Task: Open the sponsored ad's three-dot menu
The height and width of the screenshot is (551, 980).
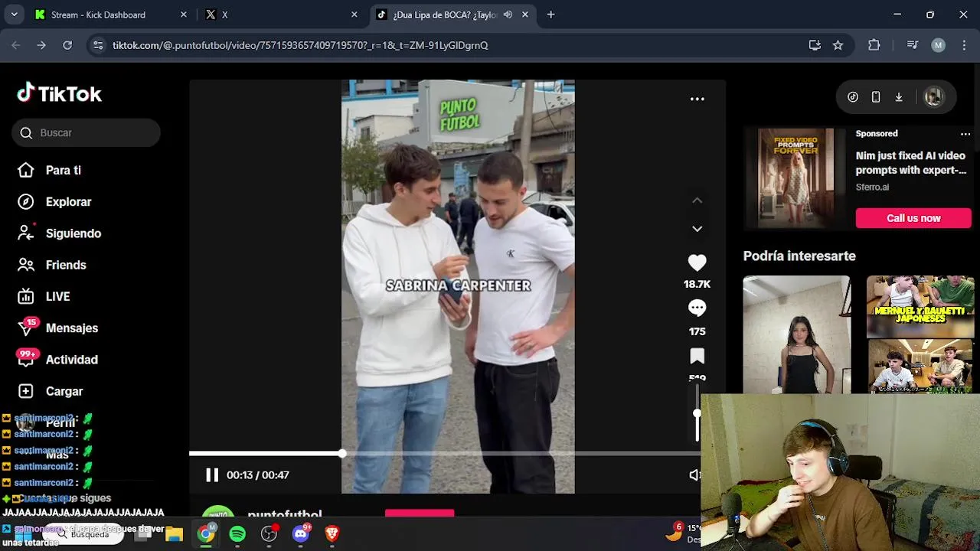Action: click(x=965, y=134)
